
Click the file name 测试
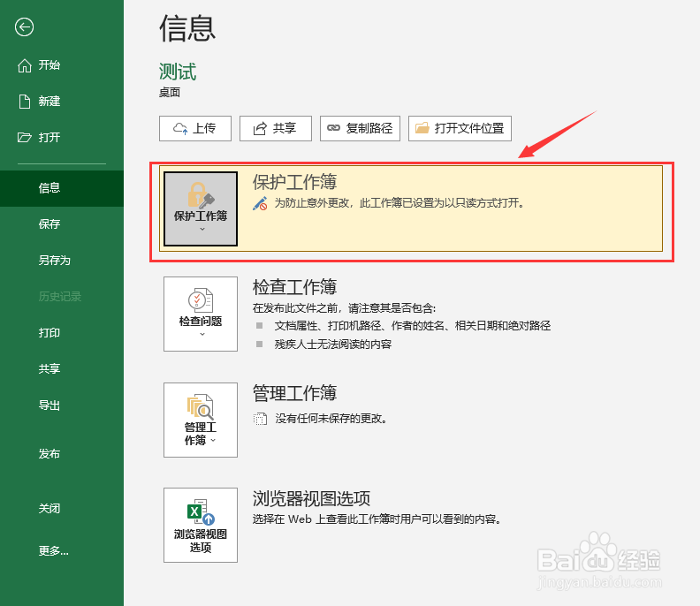click(178, 72)
